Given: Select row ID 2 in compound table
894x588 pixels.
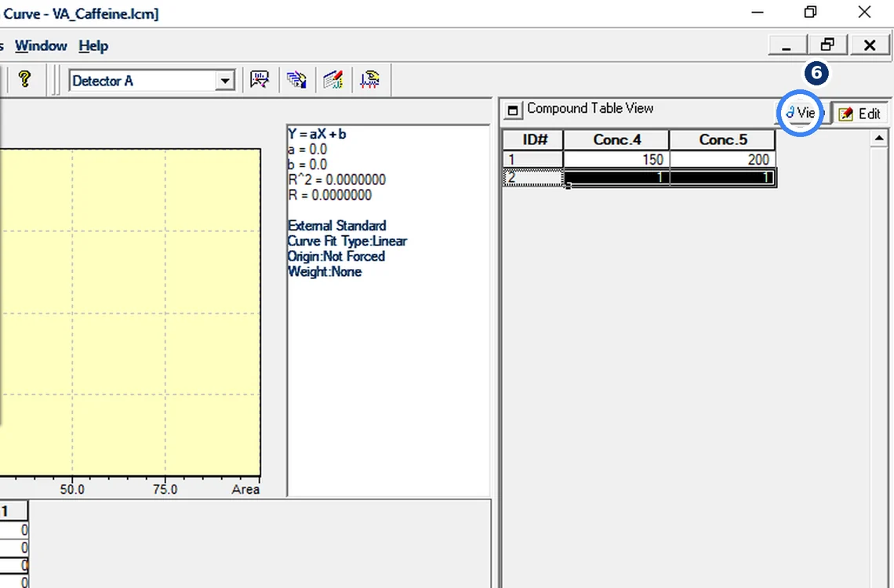Looking at the screenshot, I should (x=533, y=177).
